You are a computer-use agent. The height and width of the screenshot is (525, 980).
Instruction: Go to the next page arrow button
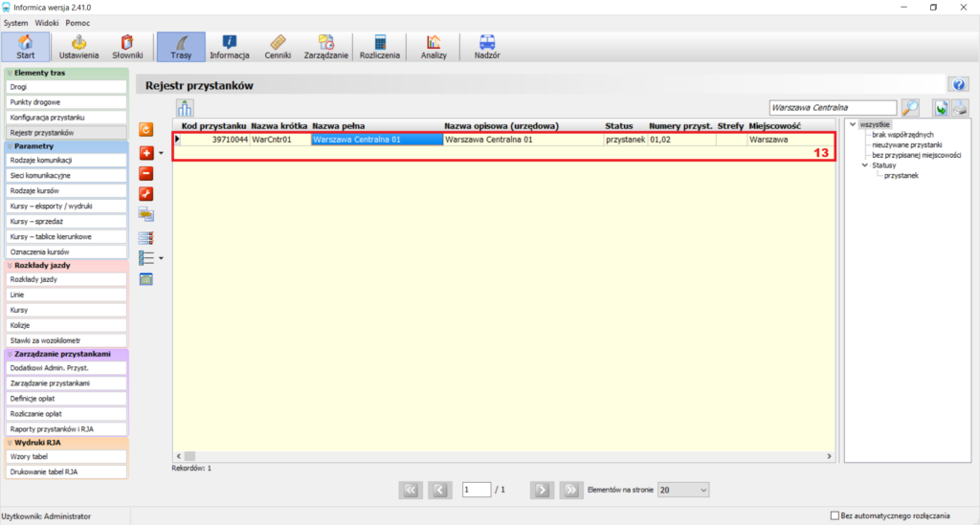pyautogui.click(x=542, y=490)
